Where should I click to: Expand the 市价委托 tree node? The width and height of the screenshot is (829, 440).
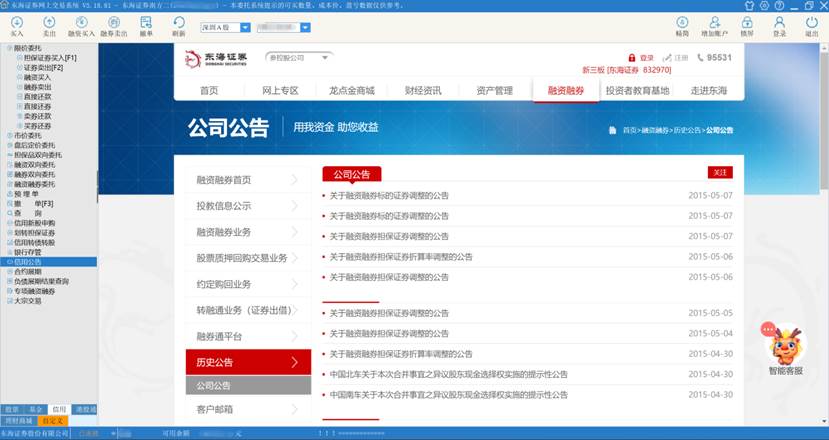[x=9, y=135]
